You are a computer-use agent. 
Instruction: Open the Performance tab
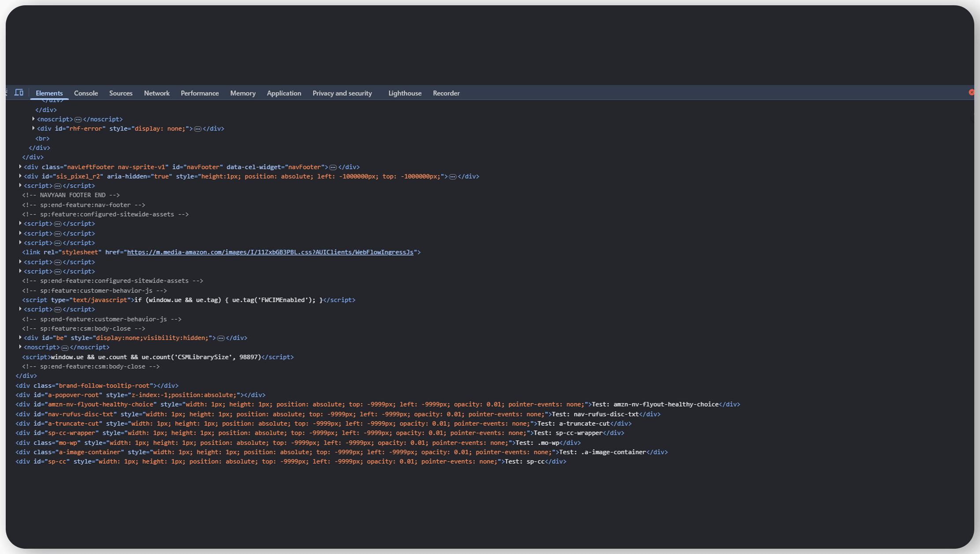(200, 93)
